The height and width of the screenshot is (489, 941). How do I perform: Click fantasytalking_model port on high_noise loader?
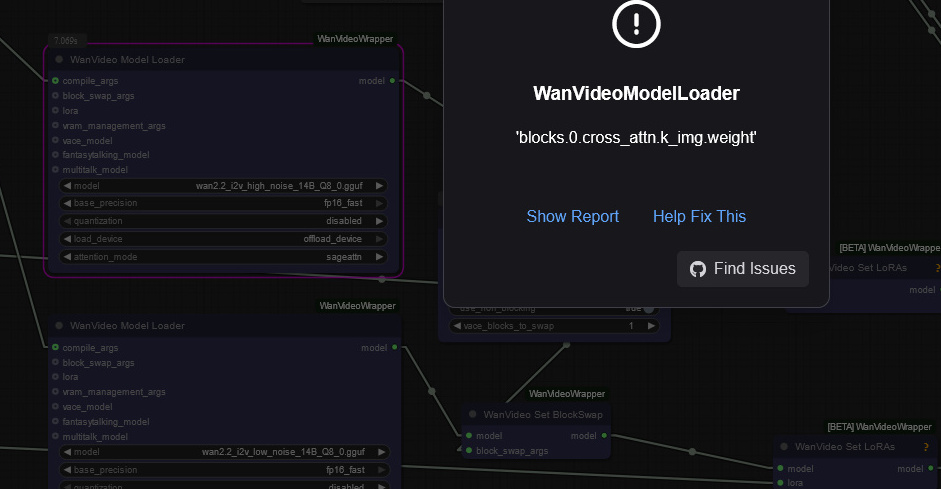55,155
